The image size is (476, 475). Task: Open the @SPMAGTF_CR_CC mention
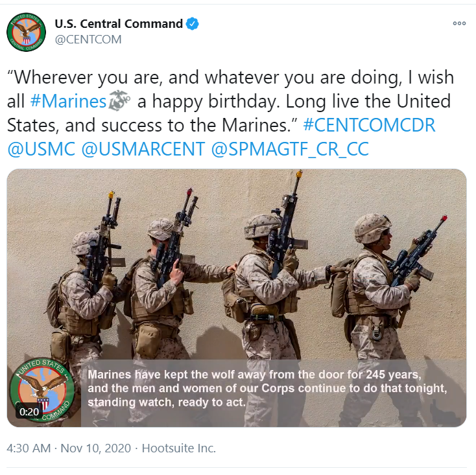coord(290,148)
